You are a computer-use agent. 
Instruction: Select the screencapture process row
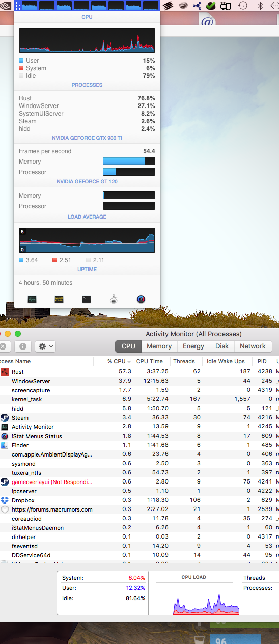tap(139, 390)
